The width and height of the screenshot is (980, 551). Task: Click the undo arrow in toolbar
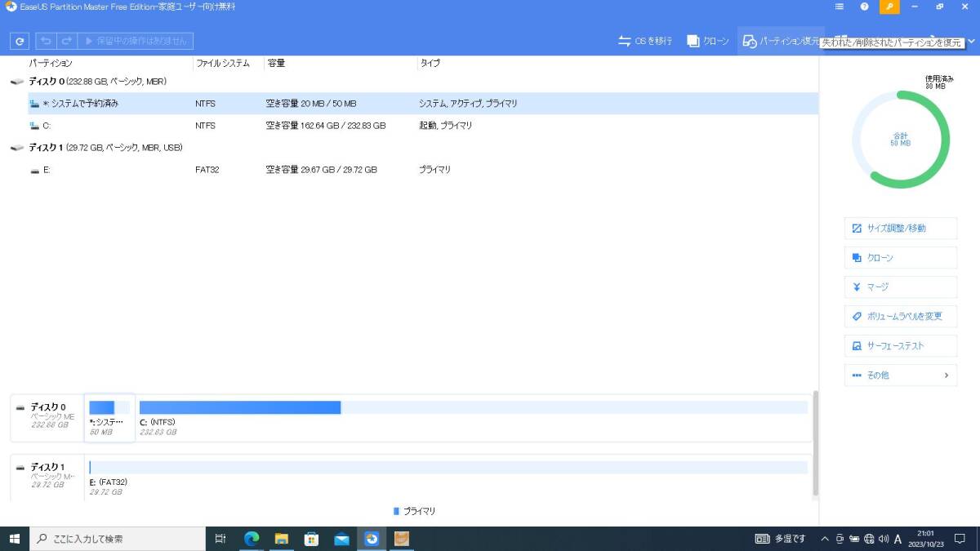pos(47,40)
